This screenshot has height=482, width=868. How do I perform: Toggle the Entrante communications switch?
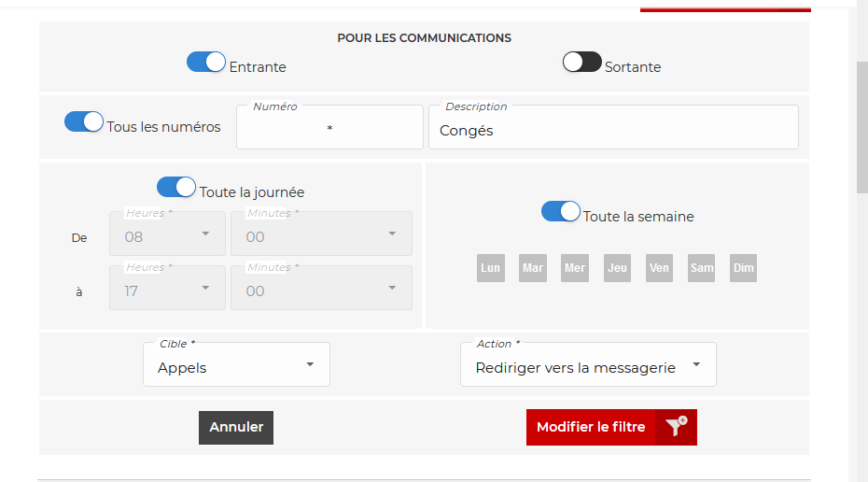[206, 62]
